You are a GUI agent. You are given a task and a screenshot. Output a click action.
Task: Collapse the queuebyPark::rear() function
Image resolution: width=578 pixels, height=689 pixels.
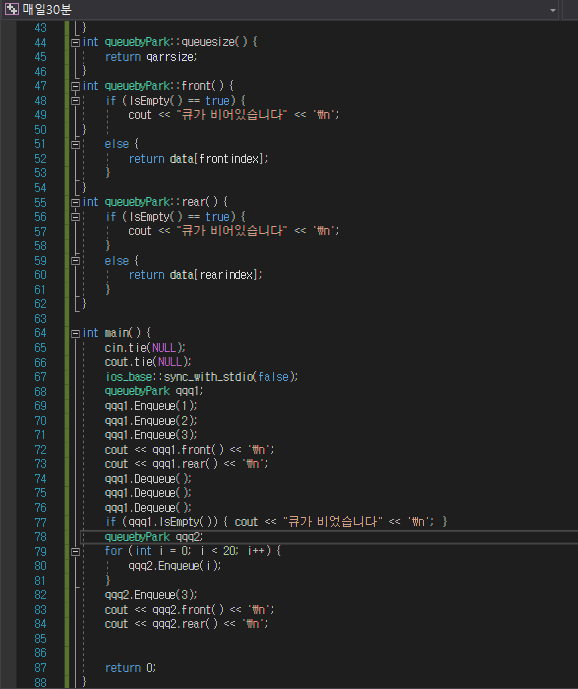coord(75,202)
